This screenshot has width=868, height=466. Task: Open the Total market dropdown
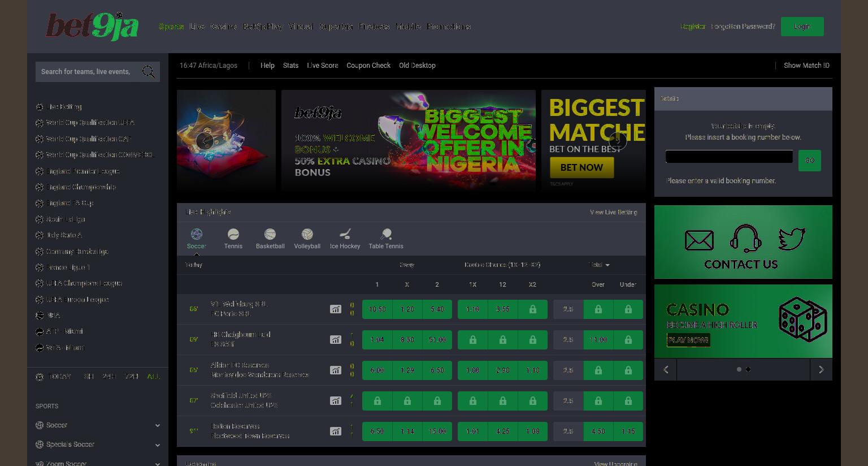pos(599,265)
